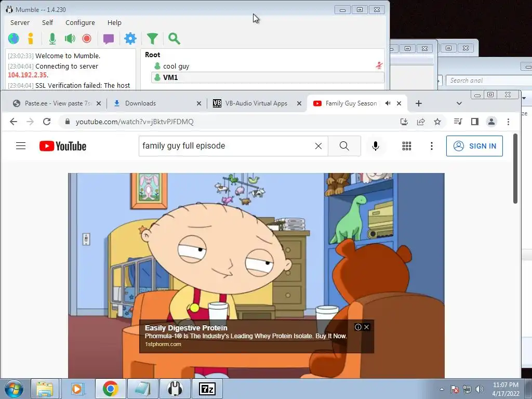Bookmark this page with the star icon
The width and height of the screenshot is (532, 399).
click(437, 122)
